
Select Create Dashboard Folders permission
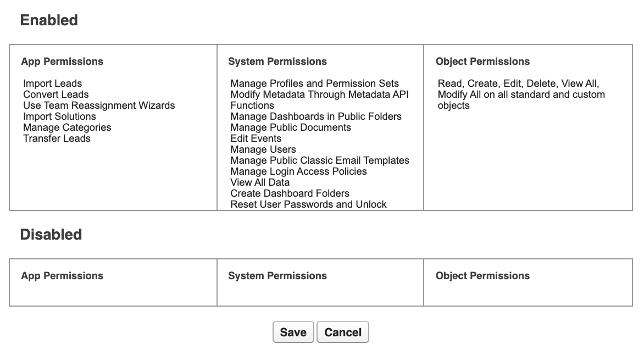(x=289, y=193)
